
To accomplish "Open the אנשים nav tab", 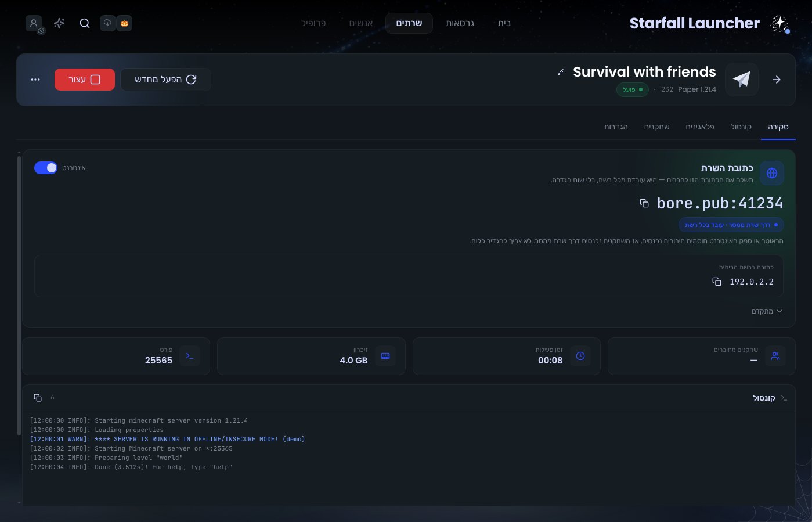I will 361,23.
